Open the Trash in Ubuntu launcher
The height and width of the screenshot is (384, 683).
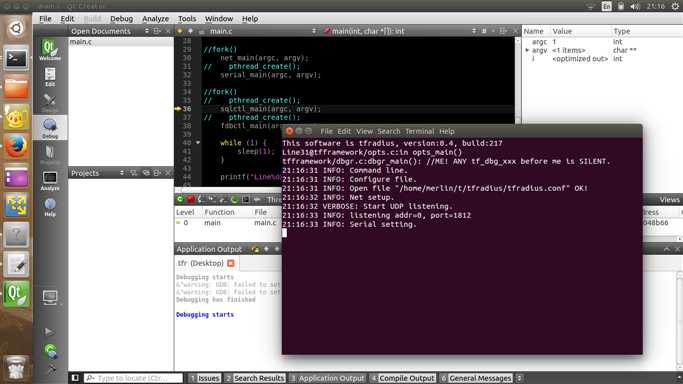16,368
